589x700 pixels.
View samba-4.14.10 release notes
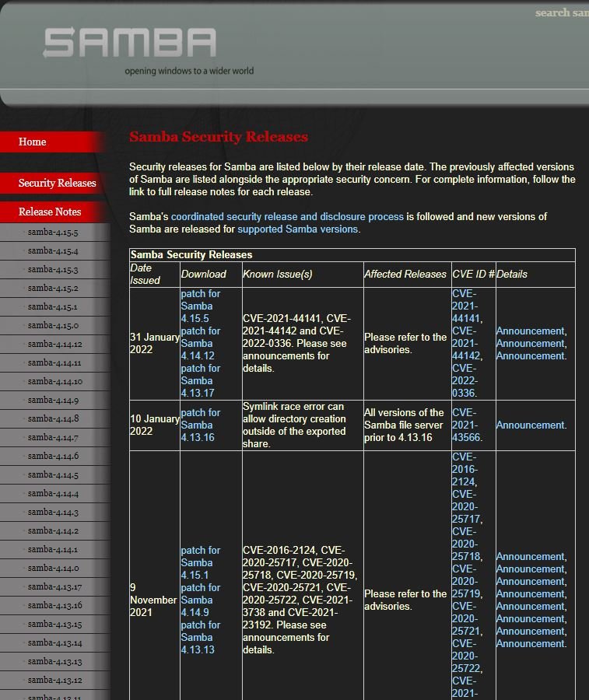54,382
